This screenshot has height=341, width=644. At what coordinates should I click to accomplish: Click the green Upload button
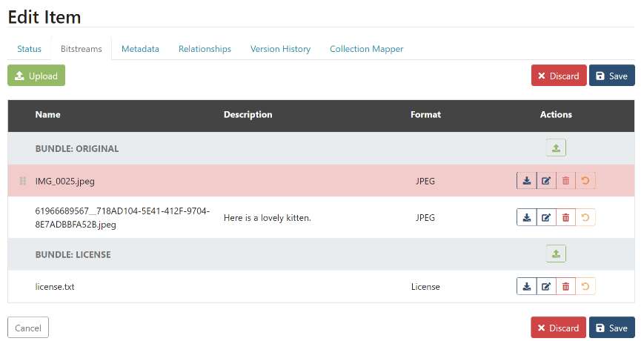(x=36, y=76)
